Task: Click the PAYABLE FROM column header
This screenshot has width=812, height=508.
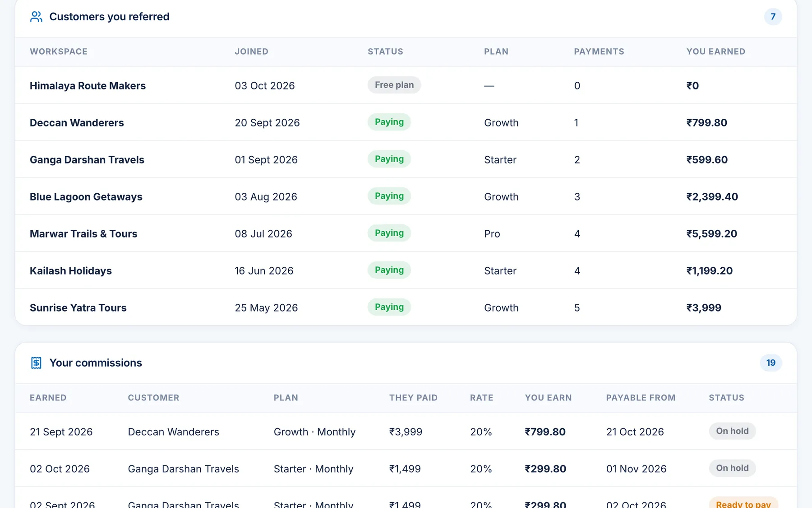Action: tap(641, 398)
